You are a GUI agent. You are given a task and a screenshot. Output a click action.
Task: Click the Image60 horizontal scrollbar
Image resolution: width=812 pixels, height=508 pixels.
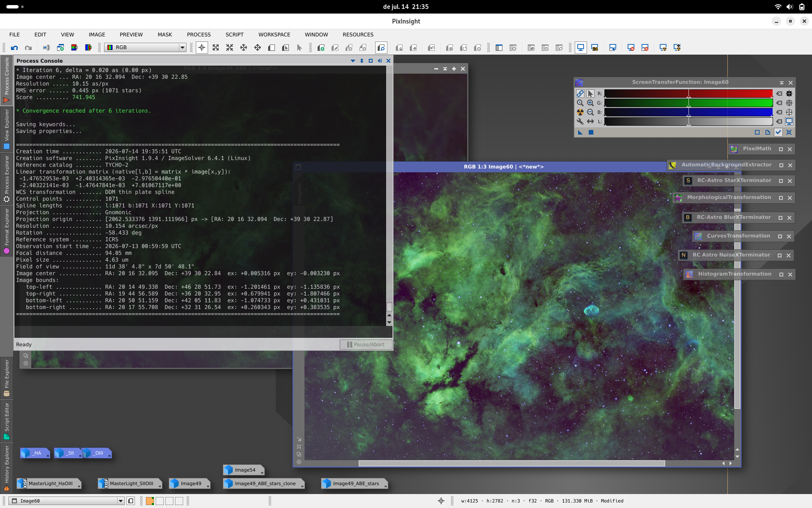(512, 464)
